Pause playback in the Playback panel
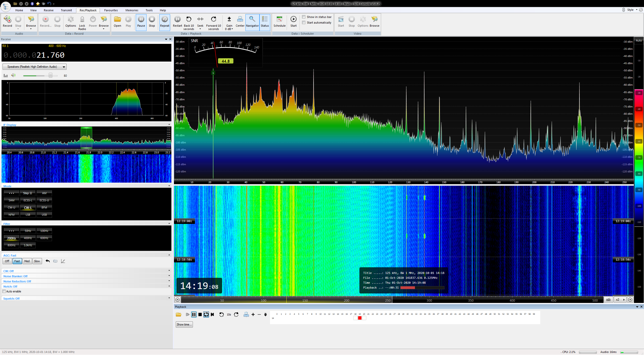644x355 pixels. (194, 314)
